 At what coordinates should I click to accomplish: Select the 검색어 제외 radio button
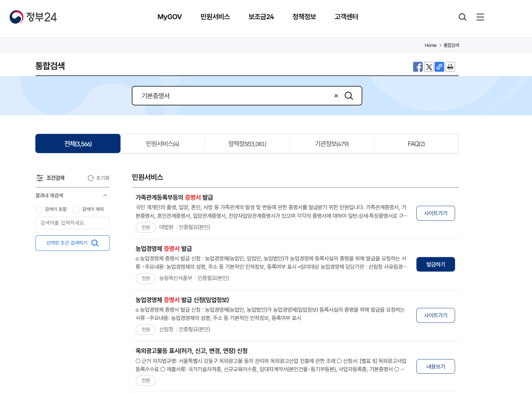click(x=77, y=209)
